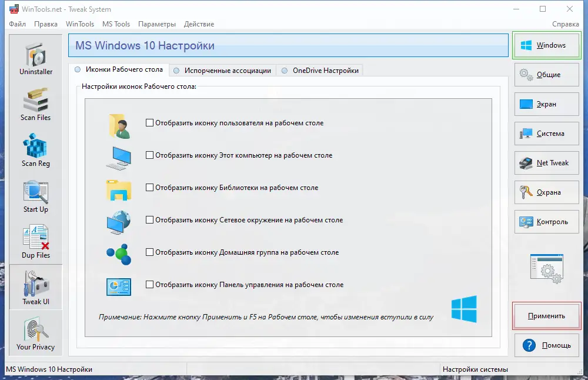Open the Параметры menu
This screenshot has width=588, height=380.
[x=157, y=24]
